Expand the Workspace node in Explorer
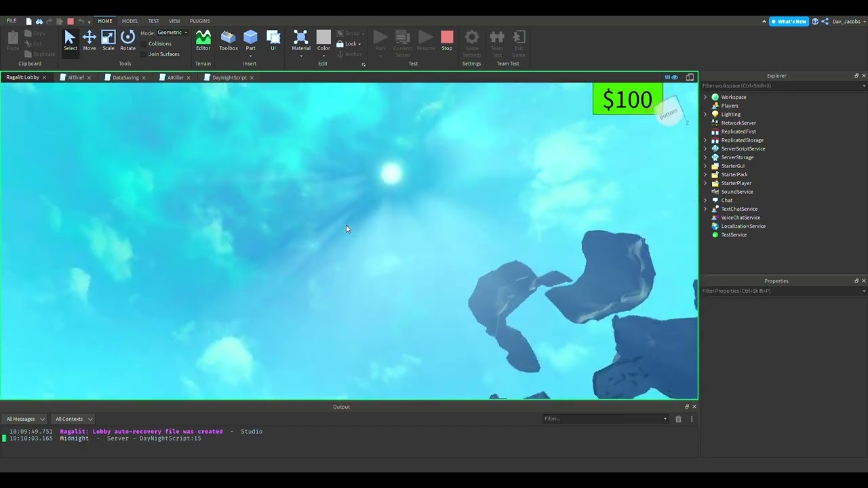Image resolution: width=868 pixels, height=488 pixels. 705,97
